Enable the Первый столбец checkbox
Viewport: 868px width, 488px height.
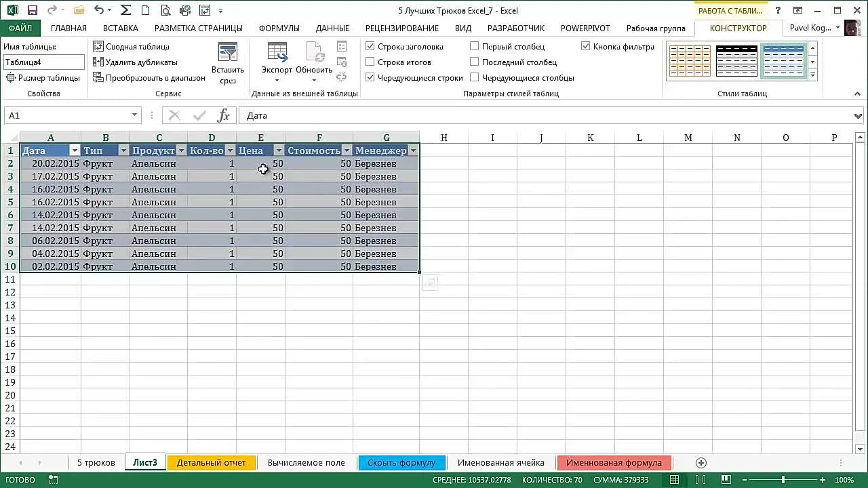tap(475, 47)
